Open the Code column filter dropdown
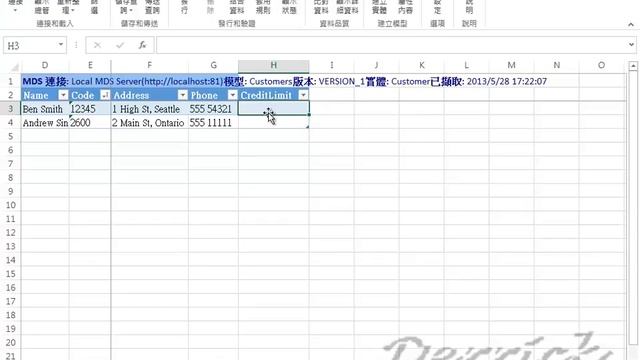The width and height of the screenshot is (640, 360). coord(105,95)
